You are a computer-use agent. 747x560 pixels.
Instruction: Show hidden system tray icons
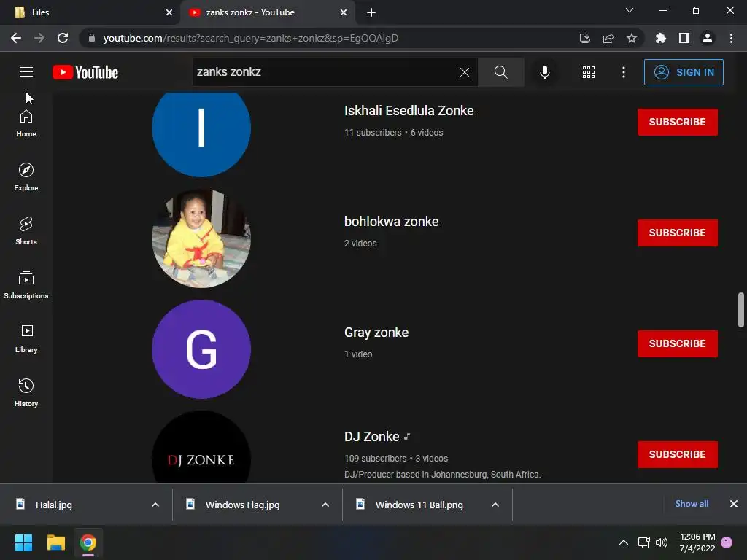coord(623,542)
